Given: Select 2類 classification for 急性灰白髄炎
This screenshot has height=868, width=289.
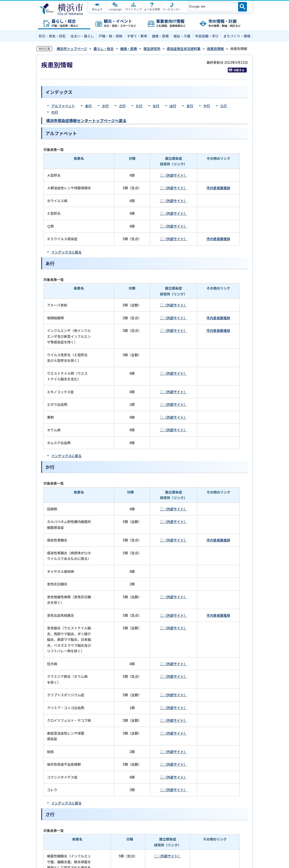Looking at the screenshot, I should (132, 584).
